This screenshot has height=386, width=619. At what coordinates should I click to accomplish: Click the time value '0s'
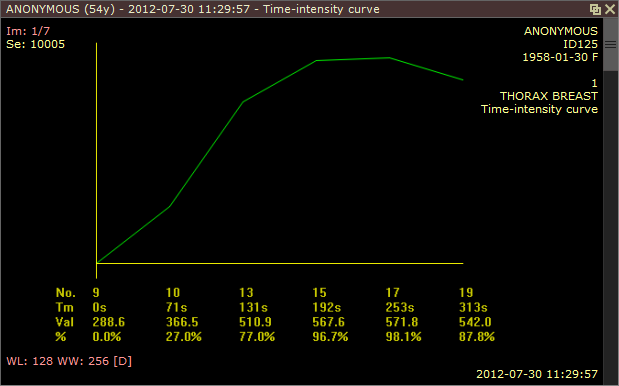pyautogui.click(x=99, y=307)
